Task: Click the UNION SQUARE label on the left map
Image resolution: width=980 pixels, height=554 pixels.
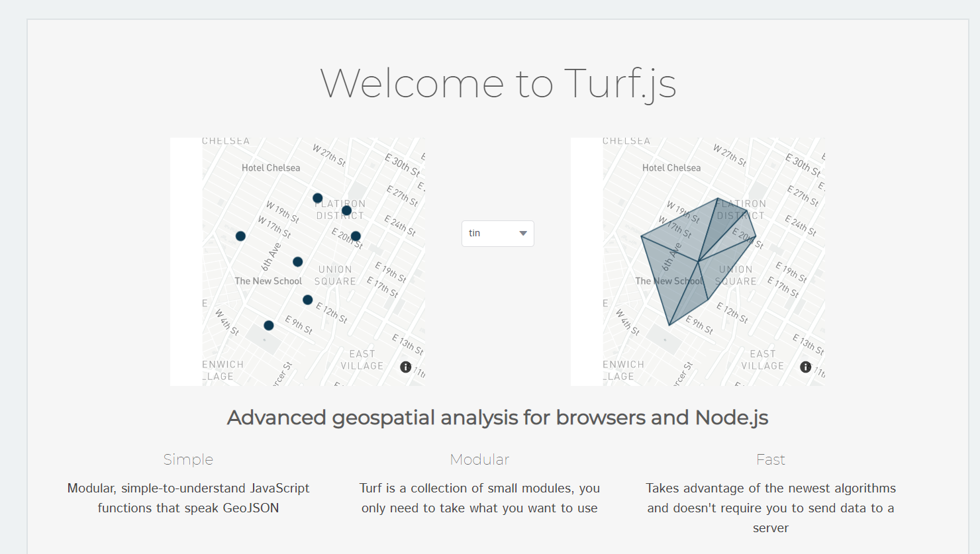Action: [335, 275]
